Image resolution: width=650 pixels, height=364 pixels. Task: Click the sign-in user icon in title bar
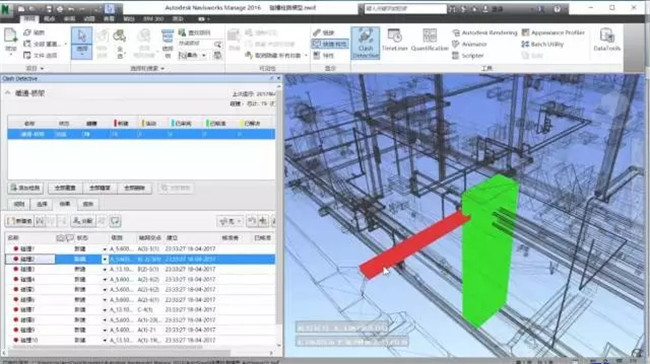485,9
